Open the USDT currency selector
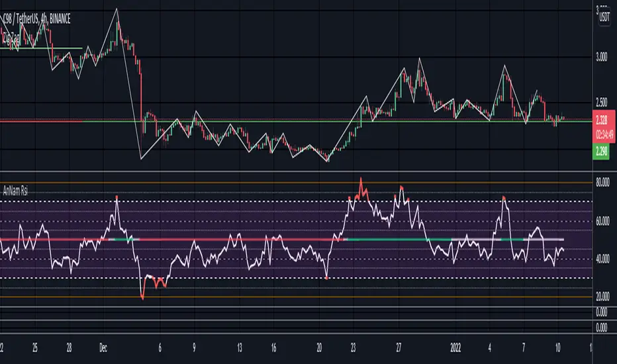The width and height of the screenshot is (617, 364). click(604, 17)
